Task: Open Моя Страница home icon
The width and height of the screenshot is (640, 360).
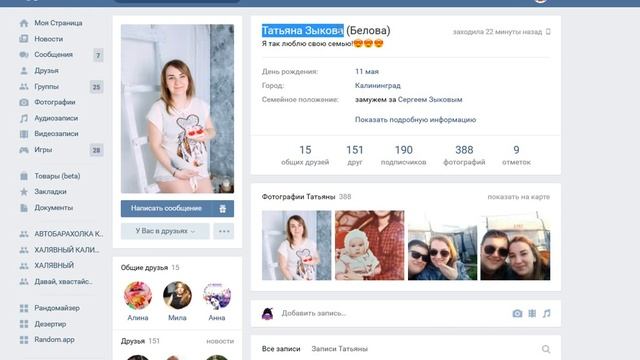Action: (x=24, y=23)
